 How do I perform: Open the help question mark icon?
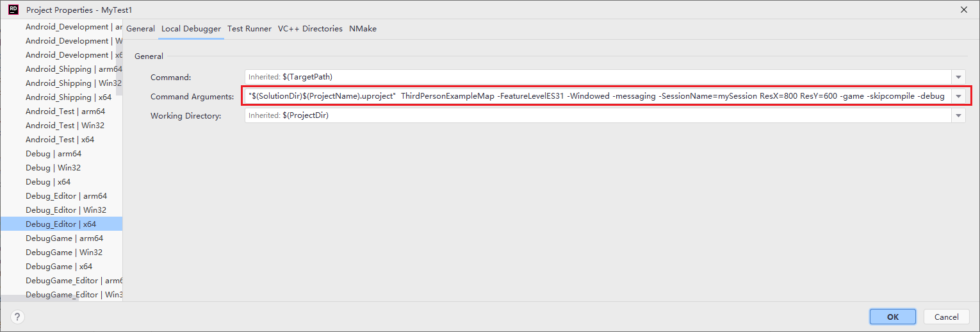coord(17,317)
